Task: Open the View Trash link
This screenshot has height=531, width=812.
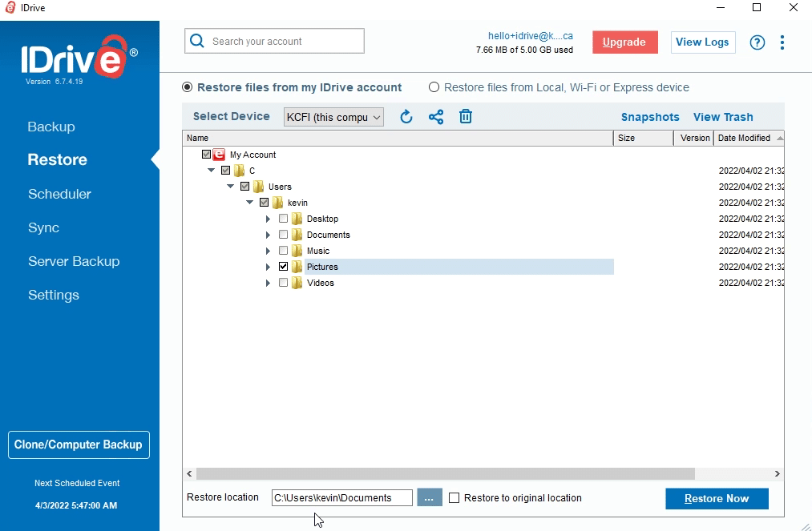Action: click(x=723, y=117)
